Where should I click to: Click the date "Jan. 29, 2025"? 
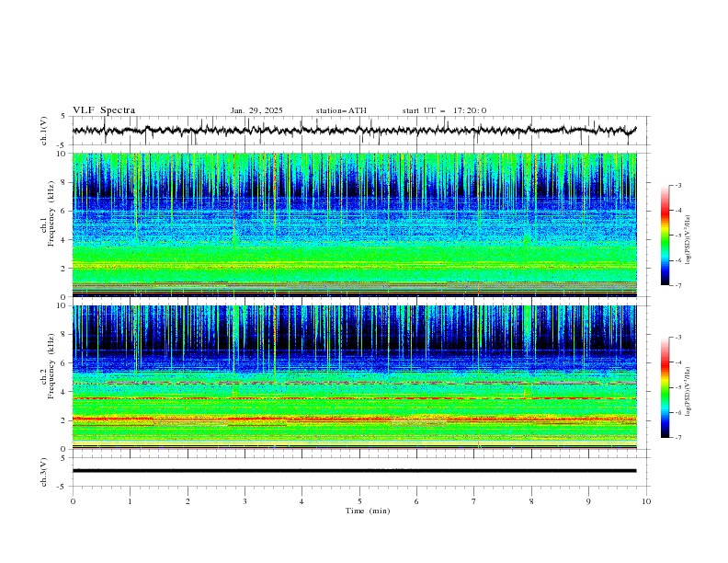pyautogui.click(x=256, y=110)
